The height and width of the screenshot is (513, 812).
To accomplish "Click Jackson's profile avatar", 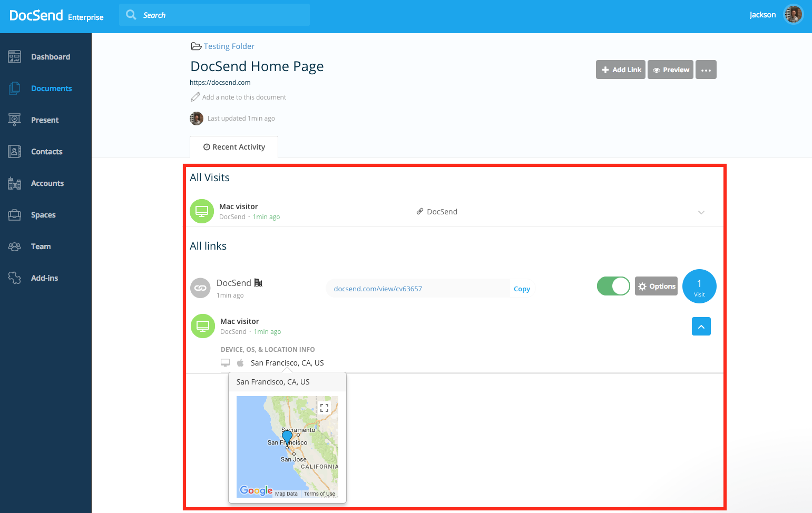I will 793,15.
